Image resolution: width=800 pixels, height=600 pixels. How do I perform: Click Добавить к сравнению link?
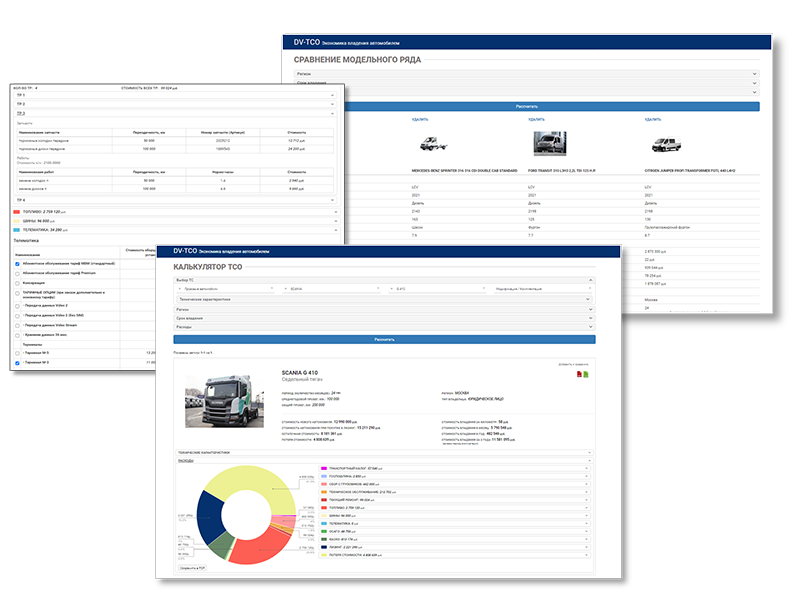click(573, 364)
